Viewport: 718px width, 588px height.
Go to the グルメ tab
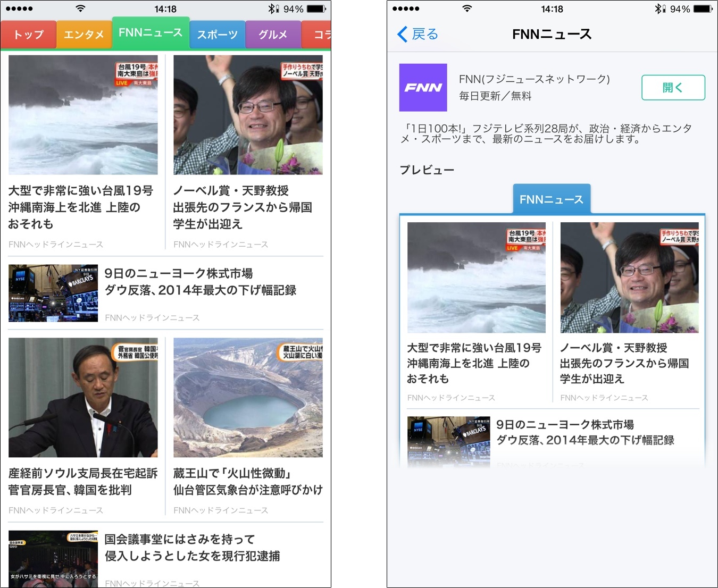273,35
